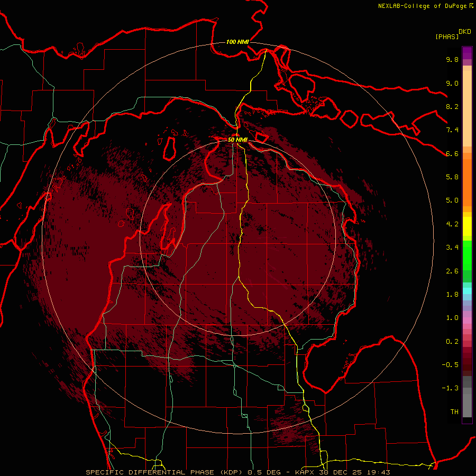Click the yellow color bar segment
Viewport: 476px width, 476px height.
coord(467,226)
